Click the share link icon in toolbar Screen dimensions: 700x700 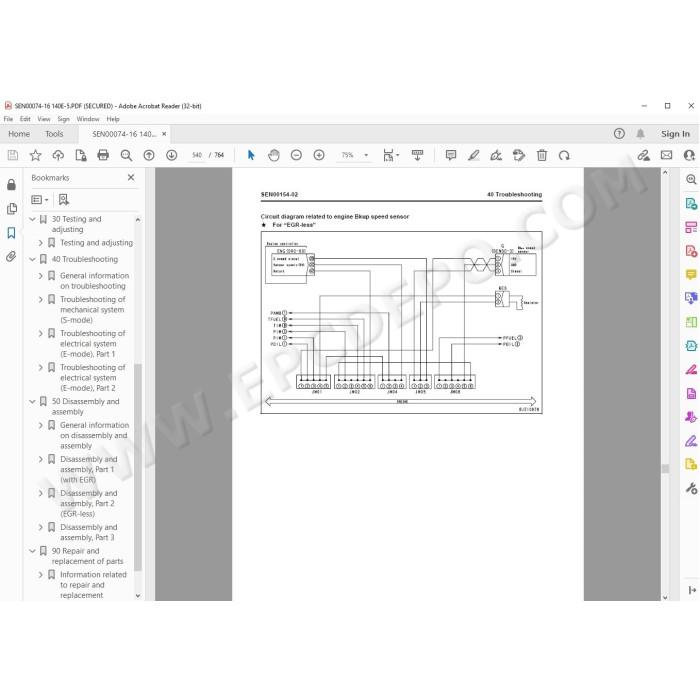pos(643,155)
